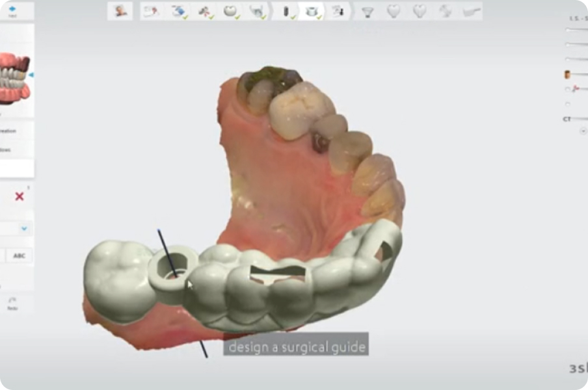
Task: Click the greyed-out final step in the workflow bar
Action: (472, 12)
